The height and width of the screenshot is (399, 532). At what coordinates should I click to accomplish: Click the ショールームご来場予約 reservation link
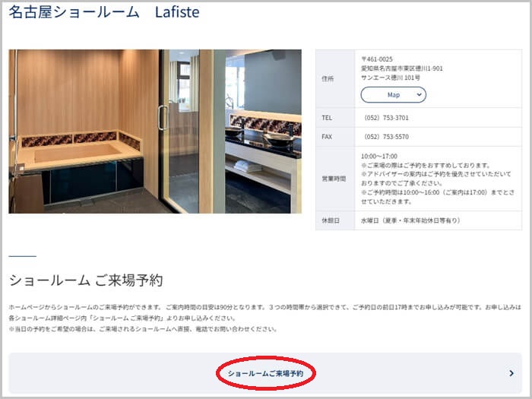tap(265, 374)
